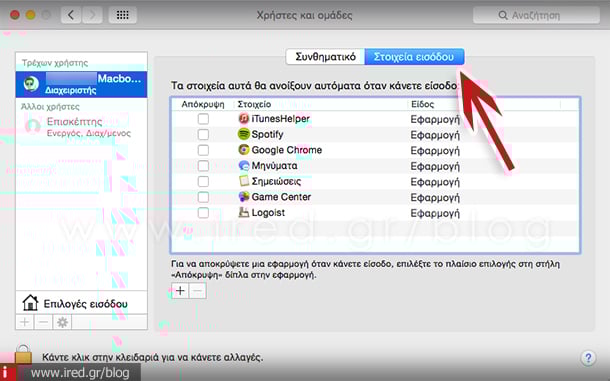This screenshot has width=610, height=381.
Task: Sort by the Είδος column header
Action: tap(484, 104)
